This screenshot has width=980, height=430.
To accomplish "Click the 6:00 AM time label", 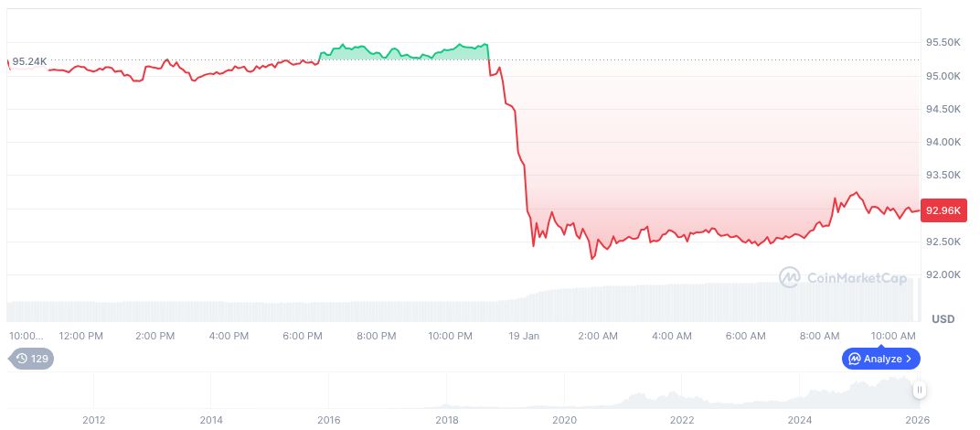I will [745, 336].
